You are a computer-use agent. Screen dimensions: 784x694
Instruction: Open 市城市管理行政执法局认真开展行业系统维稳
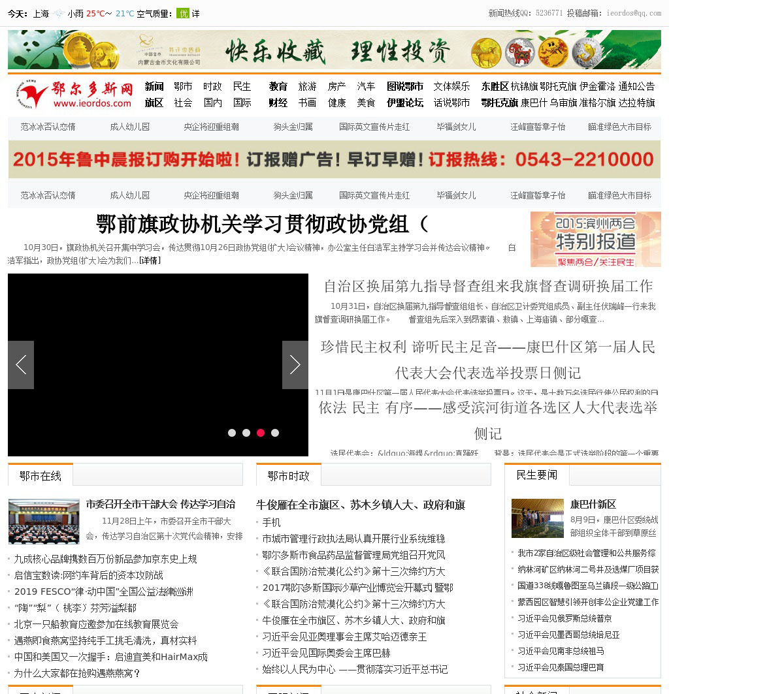353,539
